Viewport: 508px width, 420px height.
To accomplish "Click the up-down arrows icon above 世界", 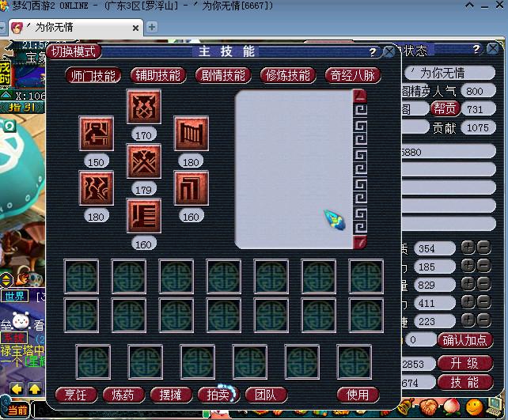I will [6, 281].
